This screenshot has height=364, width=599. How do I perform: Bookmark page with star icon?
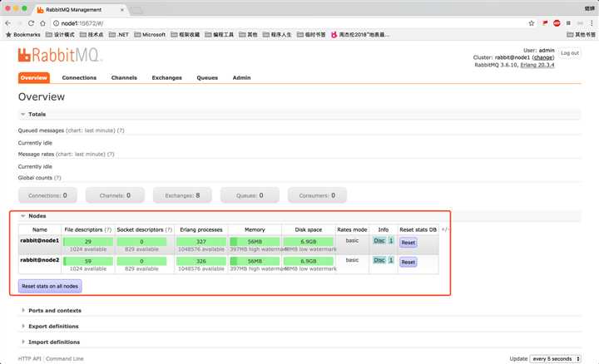[532, 23]
